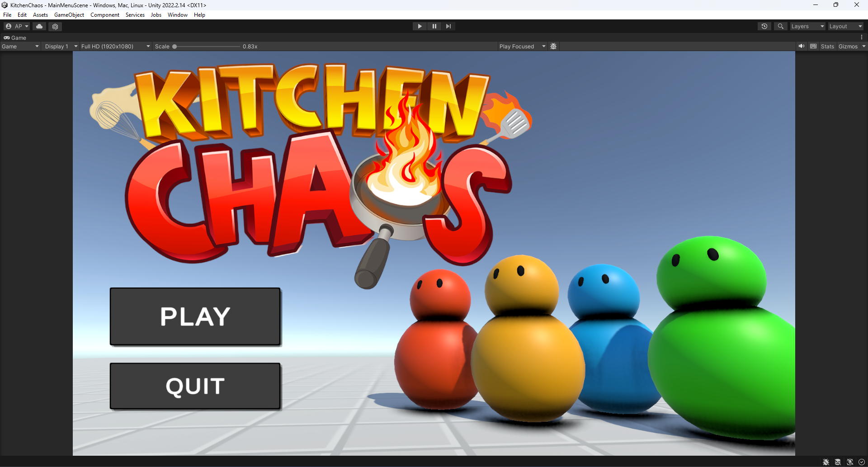Toggle keyboard shortcuts in Game view
868x467 pixels.
pyautogui.click(x=813, y=46)
